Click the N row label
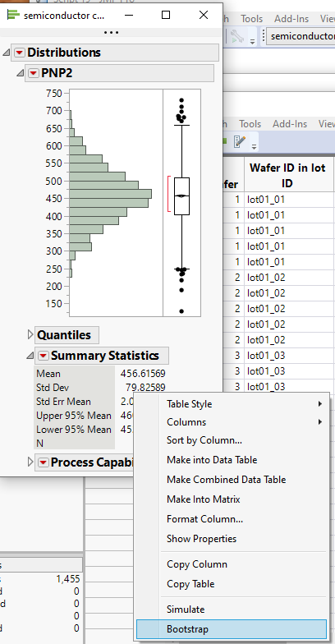 click(x=39, y=444)
